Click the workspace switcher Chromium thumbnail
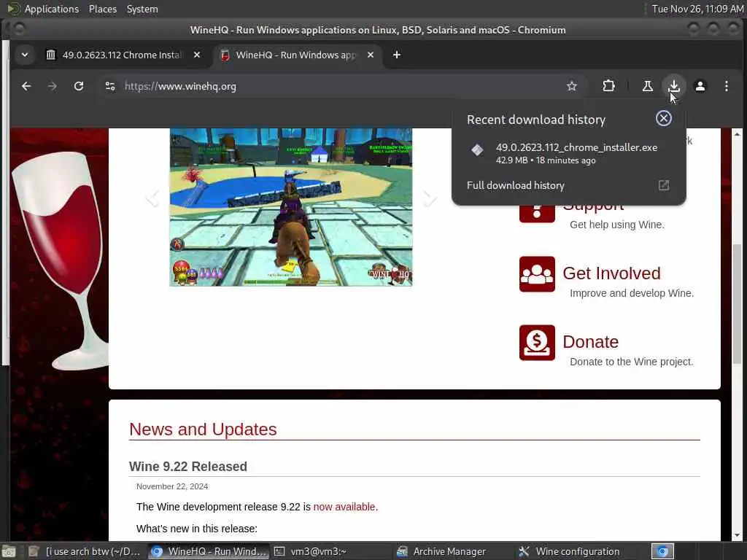Viewport: 747px width, 560px height. 662,551
